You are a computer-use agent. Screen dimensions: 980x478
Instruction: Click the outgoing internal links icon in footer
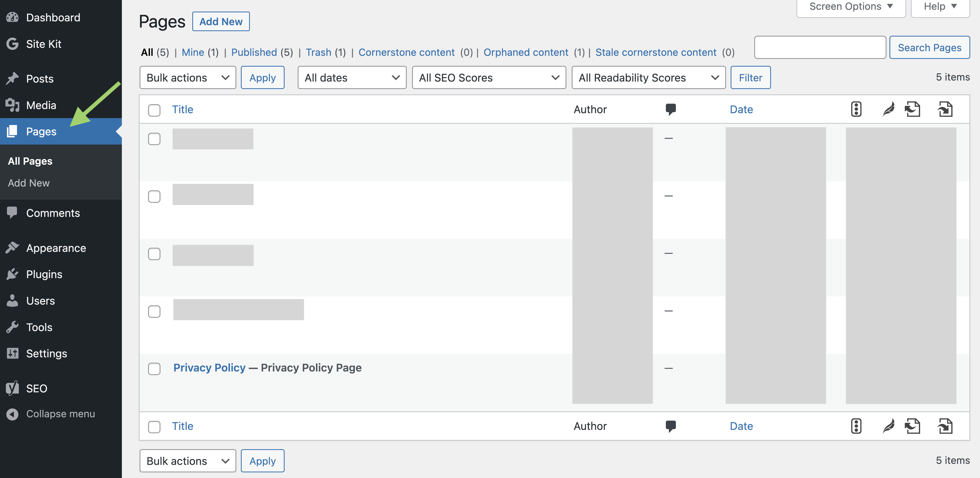pyautogui.click(x=912, y=426)
